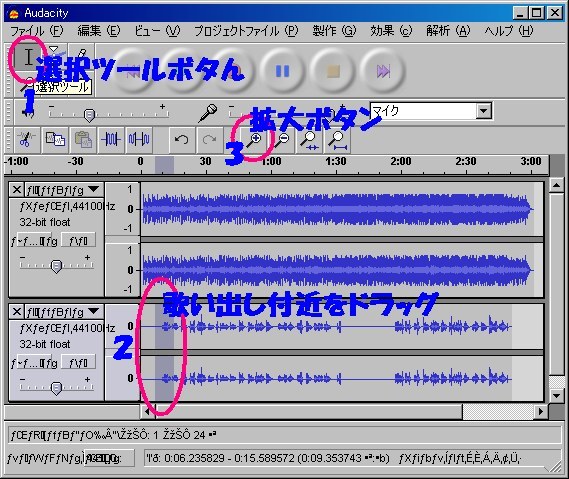
Task: Click the horizontal scrollbar left arrow
Action: (x=147, y=412)
